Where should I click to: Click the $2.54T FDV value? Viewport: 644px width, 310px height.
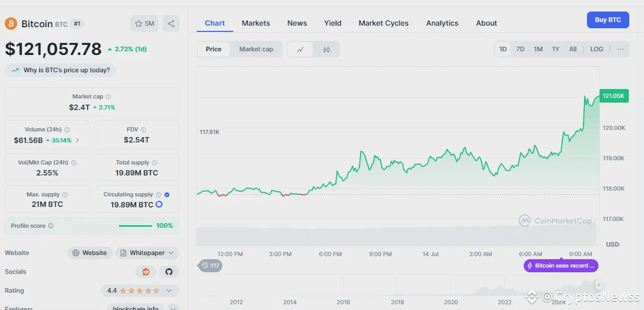tap(137, 140)
